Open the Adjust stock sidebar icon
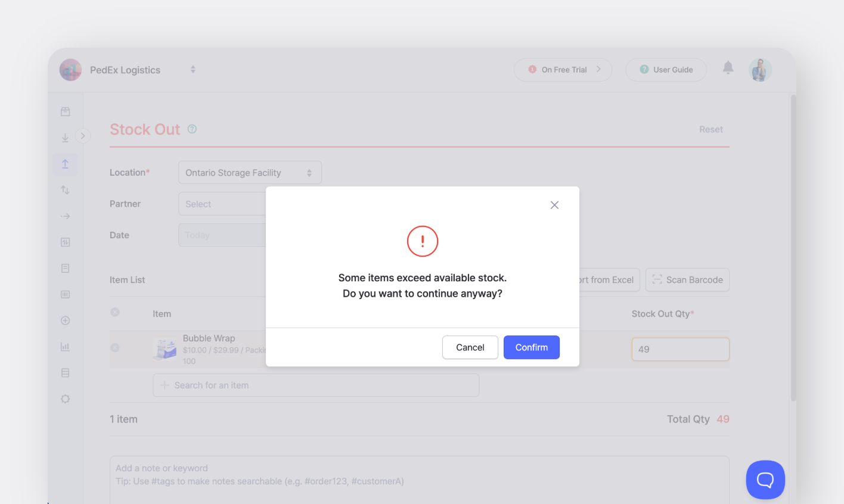Viewport: 844px width, 504px height. 66,190
